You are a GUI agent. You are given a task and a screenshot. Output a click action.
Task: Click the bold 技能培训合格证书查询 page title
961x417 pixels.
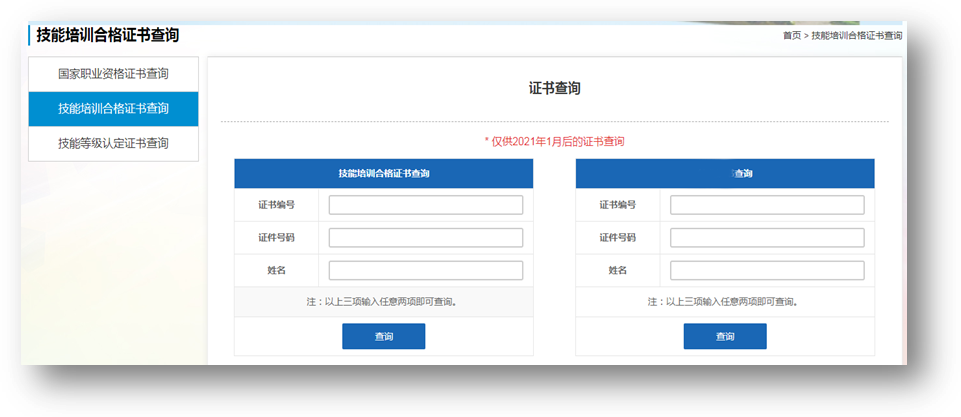[108, 36]
